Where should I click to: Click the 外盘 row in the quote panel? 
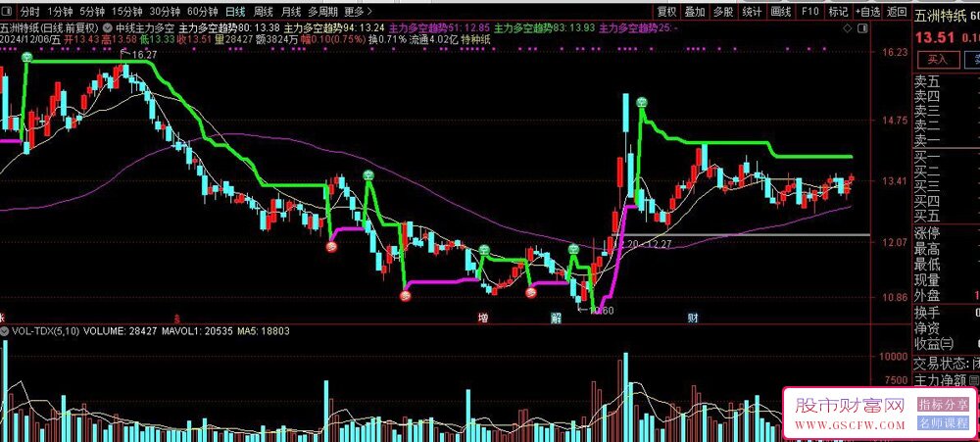[947, 295]
